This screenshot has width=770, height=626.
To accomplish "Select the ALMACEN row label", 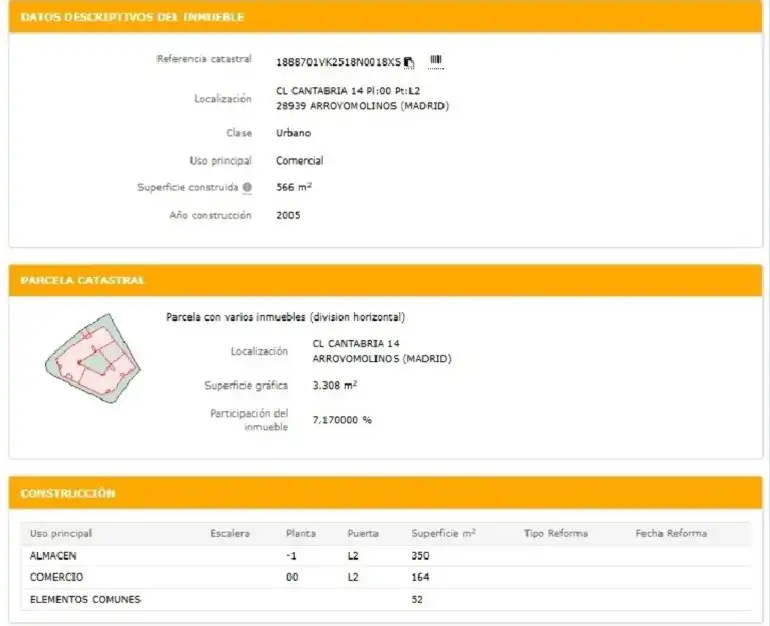I will coord(53,556).
